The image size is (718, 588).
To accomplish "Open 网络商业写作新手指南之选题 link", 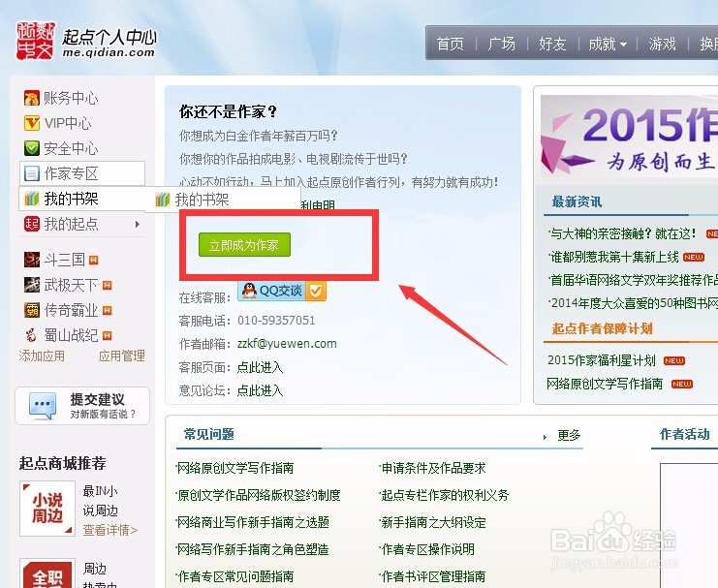I will coord(253,522).
